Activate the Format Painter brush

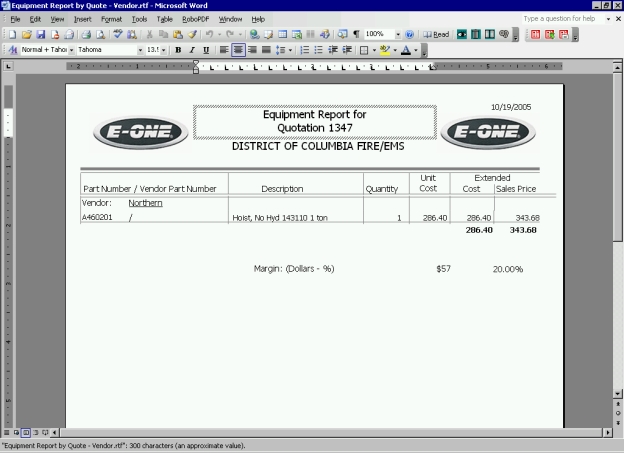(x=192, y=35)
